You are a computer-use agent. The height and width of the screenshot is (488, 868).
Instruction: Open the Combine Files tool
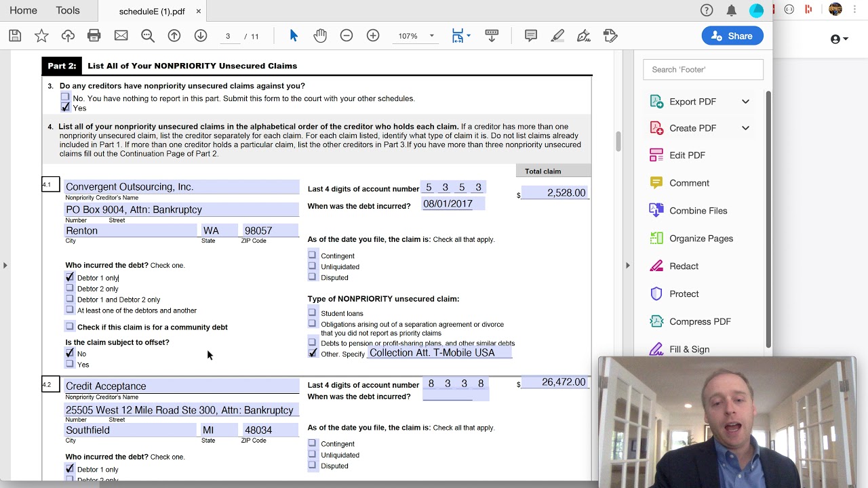(x=698, y=211)
